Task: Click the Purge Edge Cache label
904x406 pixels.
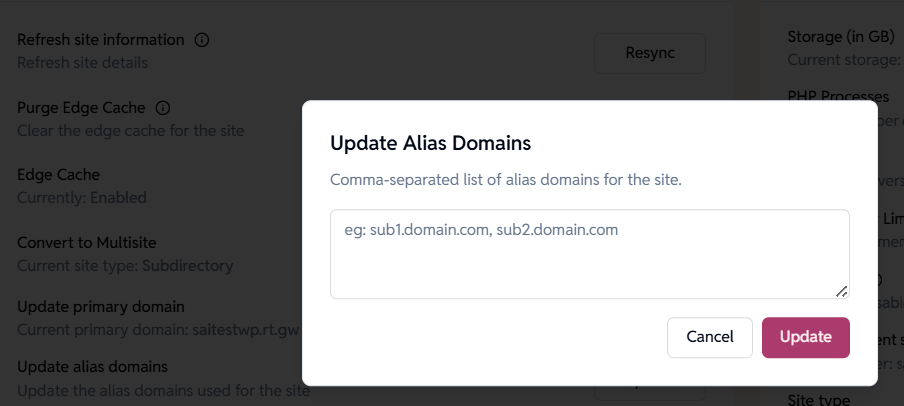Action: coord(81,108)
